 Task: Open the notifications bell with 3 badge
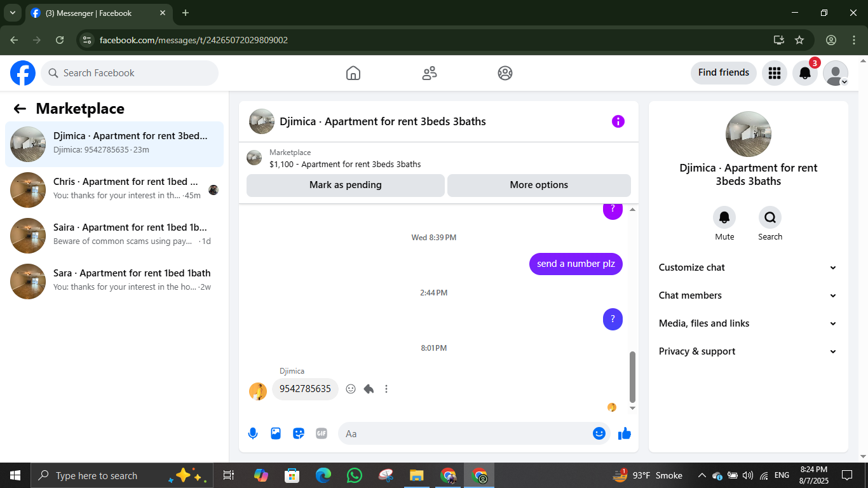point(805,73)
